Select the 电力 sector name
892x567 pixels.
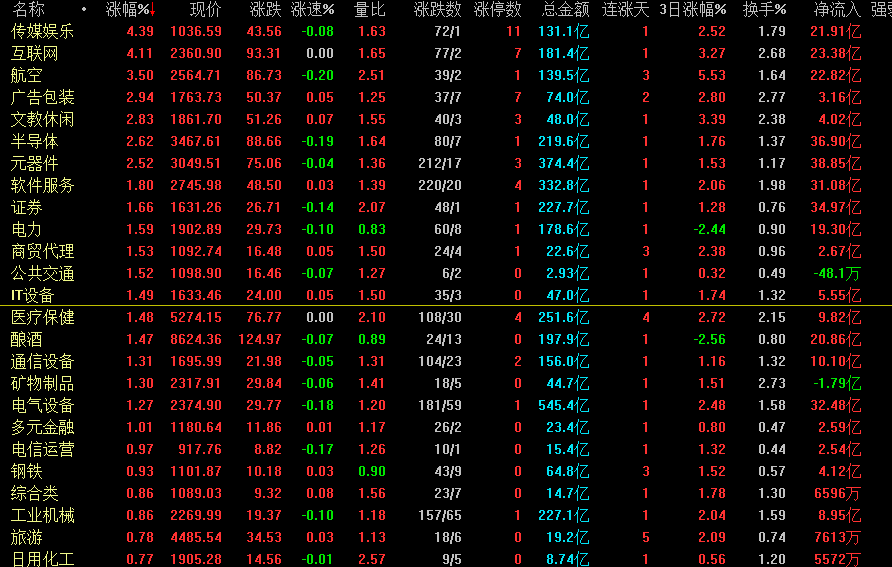point(27,229)
